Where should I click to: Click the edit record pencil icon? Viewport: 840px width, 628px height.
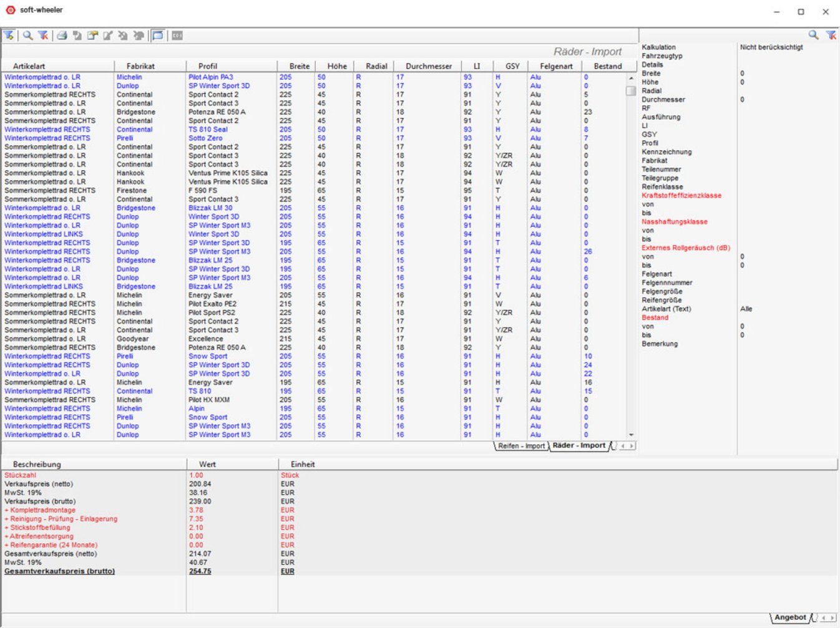[107, 36]
